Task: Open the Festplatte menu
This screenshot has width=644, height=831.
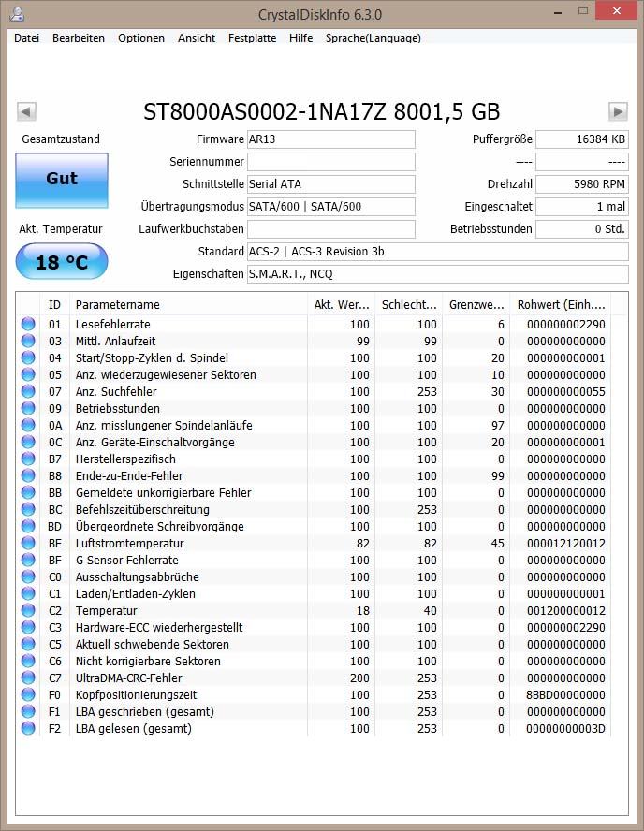Action: (x=253, y=38)
